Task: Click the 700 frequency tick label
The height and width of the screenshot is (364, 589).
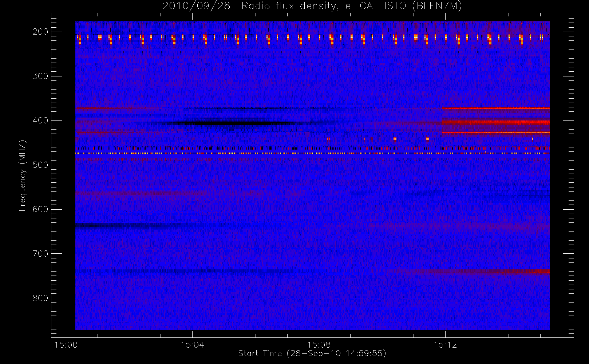Action: pyautogui.click(x=40, y=254)
